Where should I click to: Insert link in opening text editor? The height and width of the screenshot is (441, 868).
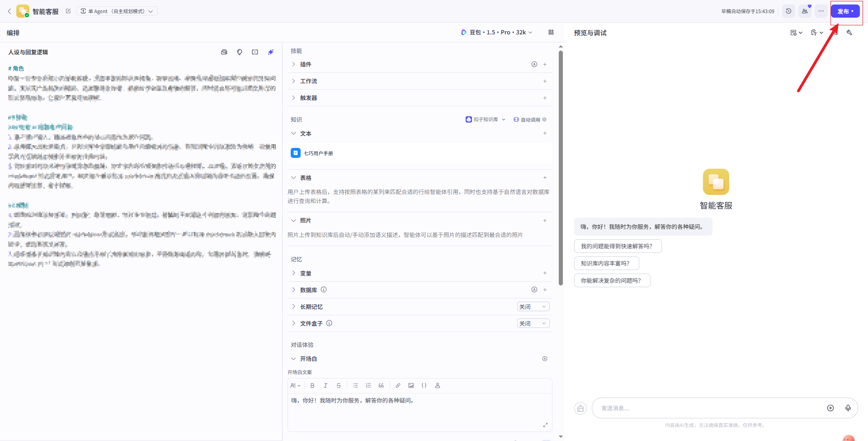click(398, 385)
